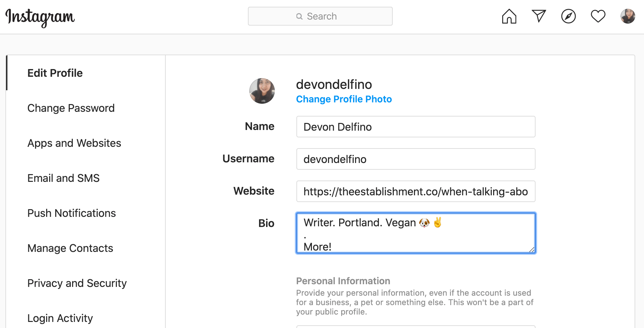Click into the Bio text area
The height and width of the screenshot is (328, 644).
tap(416, 233)
